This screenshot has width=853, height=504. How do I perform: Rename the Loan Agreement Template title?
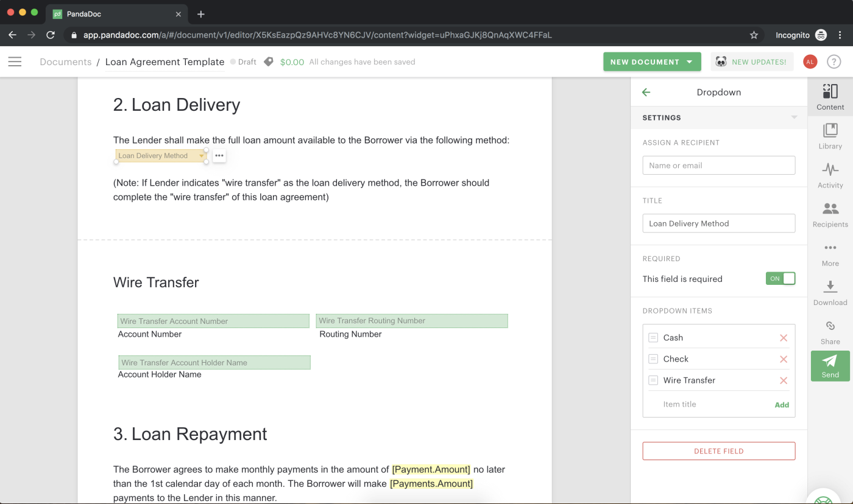(x=165, y=61)
